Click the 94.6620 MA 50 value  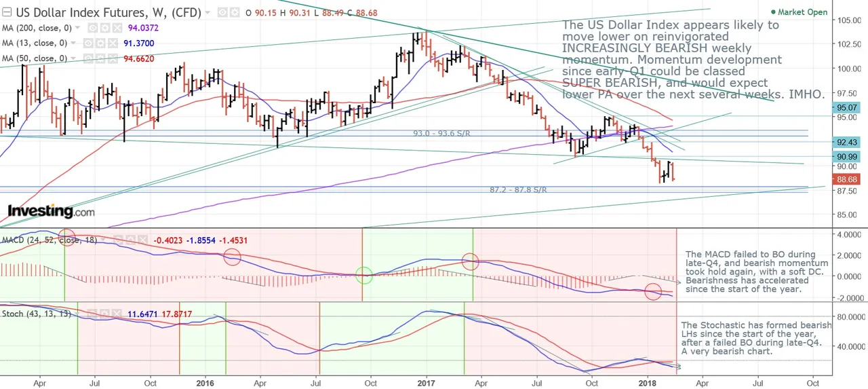(139, 58)
